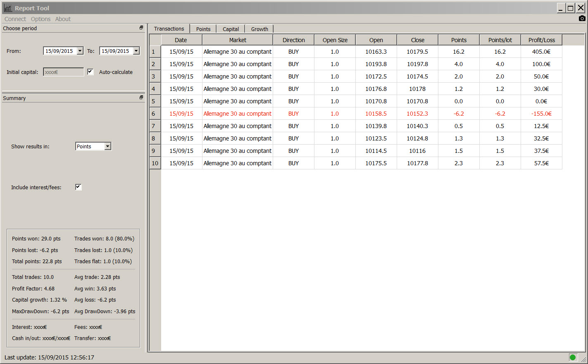Screen dimensions: 588x364
Task: Open the About menu
Action: pos(63,19)
